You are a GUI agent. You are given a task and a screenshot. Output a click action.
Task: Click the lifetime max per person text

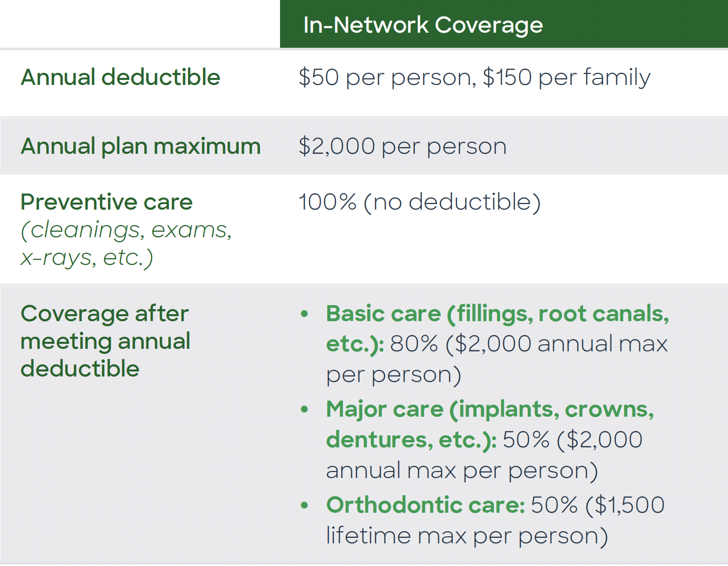click(x=467, y=536)
